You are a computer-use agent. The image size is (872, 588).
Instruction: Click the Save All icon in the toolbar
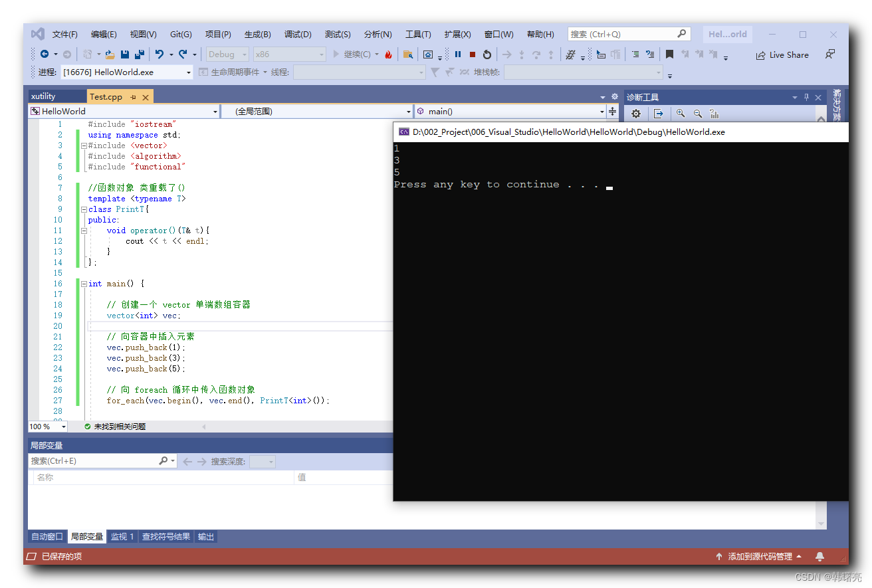point(140,54)
